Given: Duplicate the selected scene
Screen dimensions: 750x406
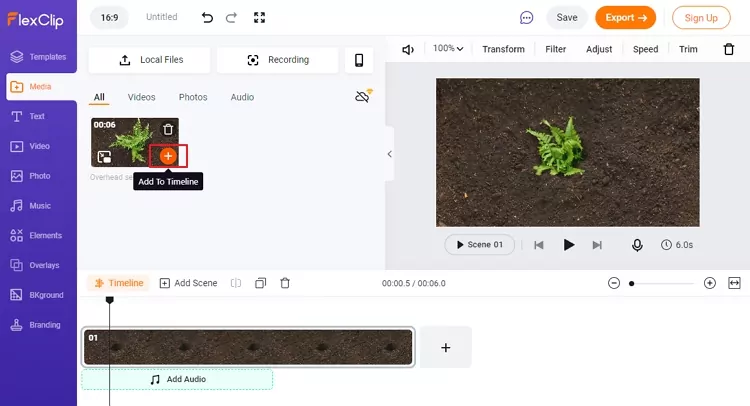Looking at the screenshot, I should 260,283.
